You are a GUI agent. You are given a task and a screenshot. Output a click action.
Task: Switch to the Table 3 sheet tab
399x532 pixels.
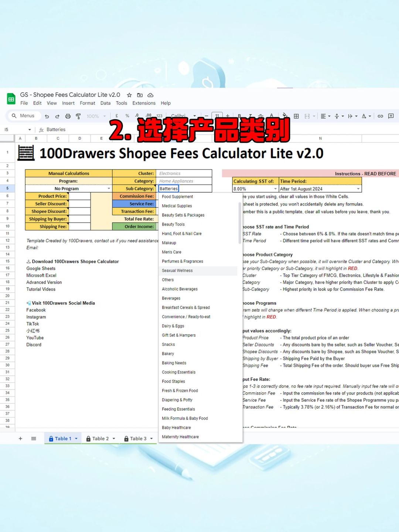(x=138, y=439)
